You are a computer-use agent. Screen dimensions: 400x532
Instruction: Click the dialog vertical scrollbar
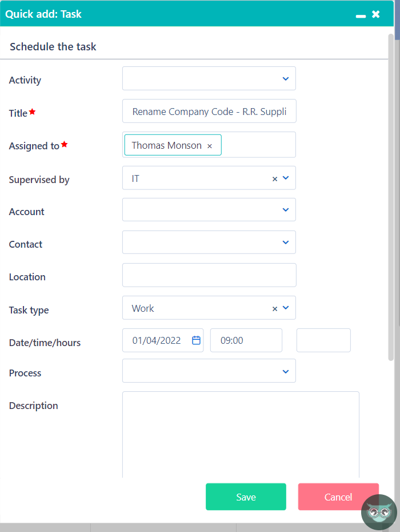391,197
